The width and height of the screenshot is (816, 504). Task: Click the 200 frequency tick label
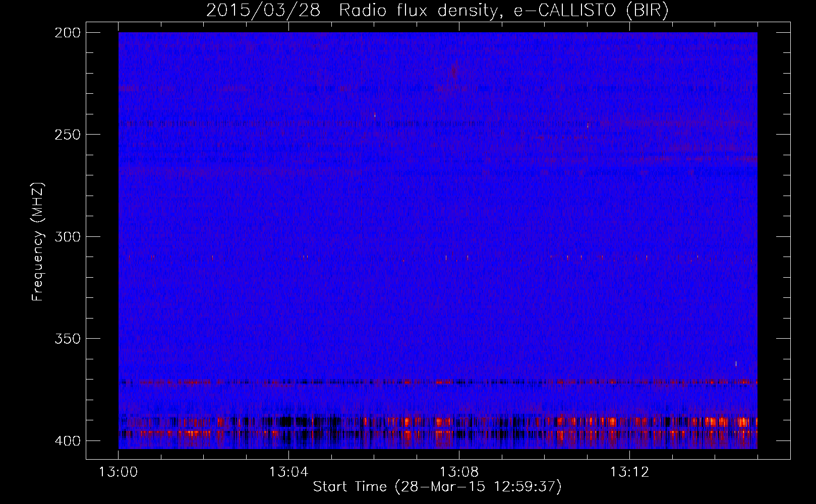[67, 33]
